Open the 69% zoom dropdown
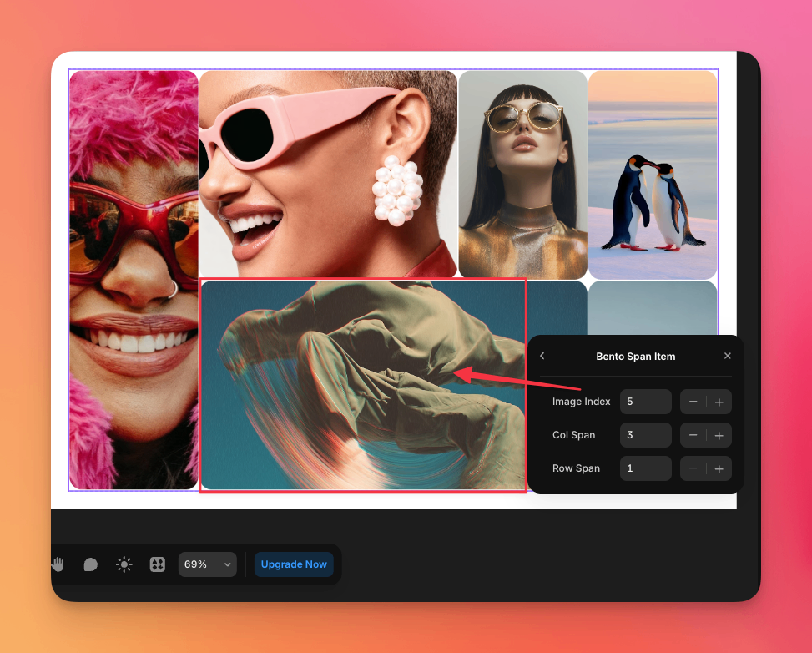The width and height of the screenshot is (812, 653). [x=207, y=564]
